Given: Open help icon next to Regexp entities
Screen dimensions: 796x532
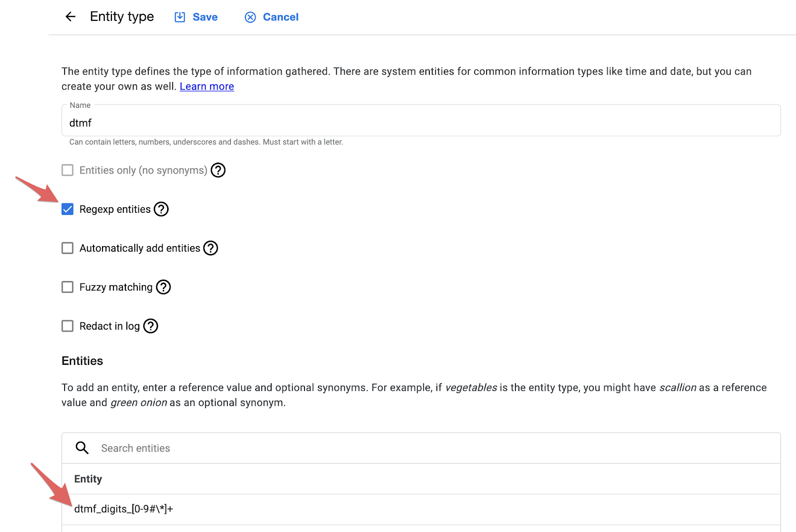Looking at the screenshot, I should click(161, 209).
